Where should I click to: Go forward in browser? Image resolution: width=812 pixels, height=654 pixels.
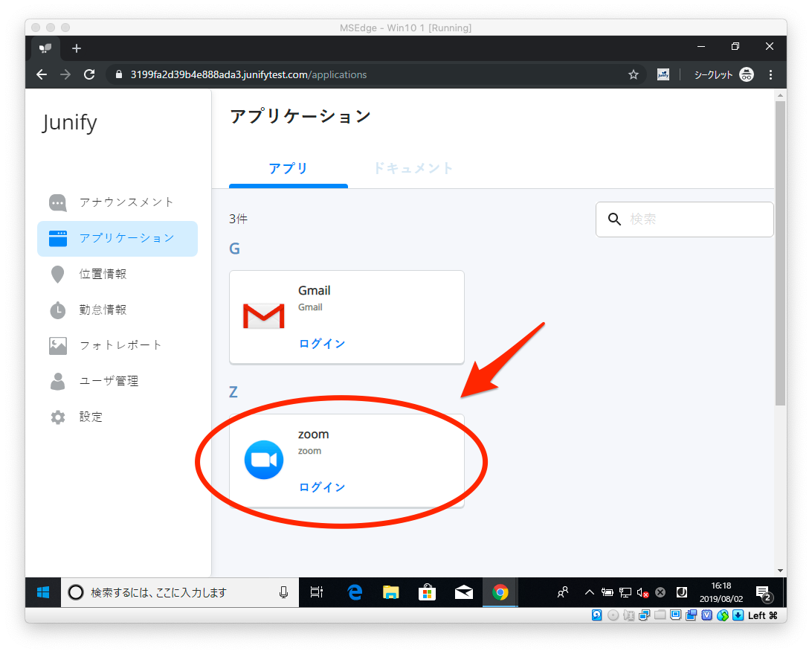click(65, 74)
